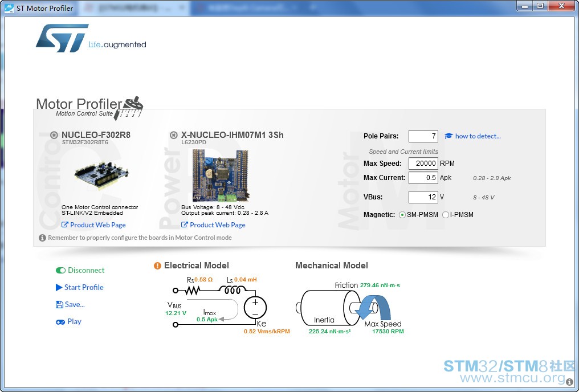Select the I-PMSM magnetic option
The image size is (579, 392).
click(446, 215)
